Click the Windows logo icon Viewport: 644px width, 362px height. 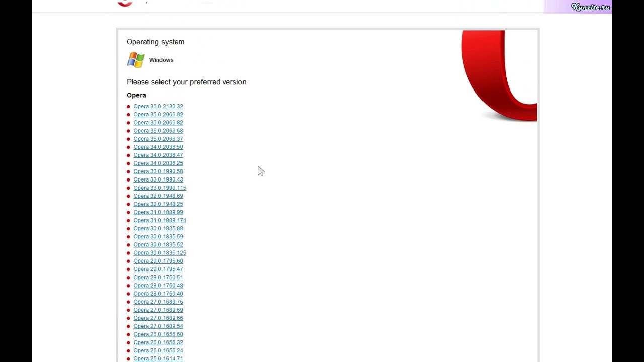coord(136,60)
